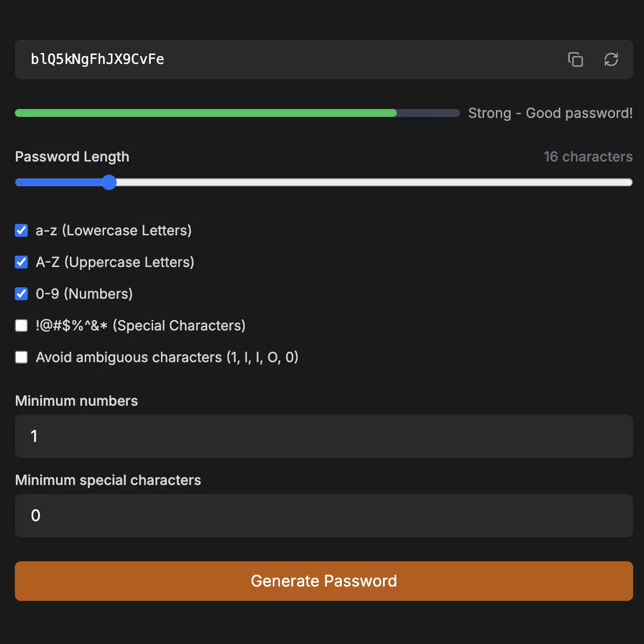Screen dimensions: 644x644
Task: Click the green password strength bar
Action: [206, 113]
